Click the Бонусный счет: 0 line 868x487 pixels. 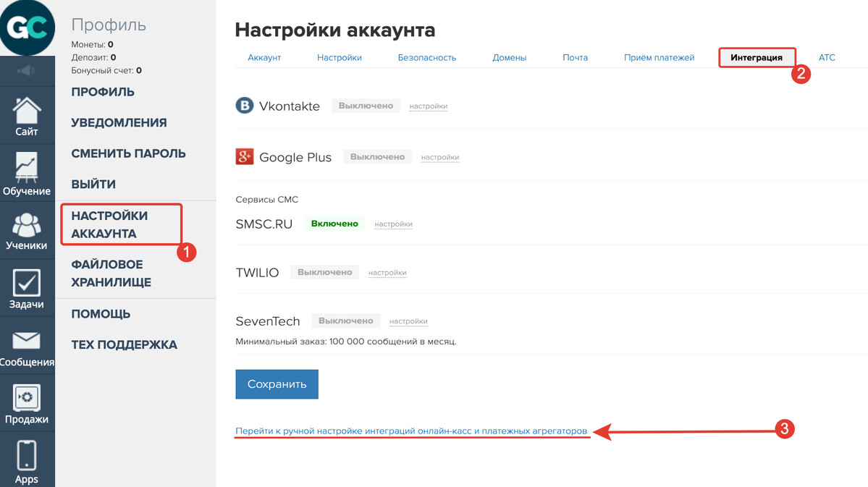pos(106,70)
